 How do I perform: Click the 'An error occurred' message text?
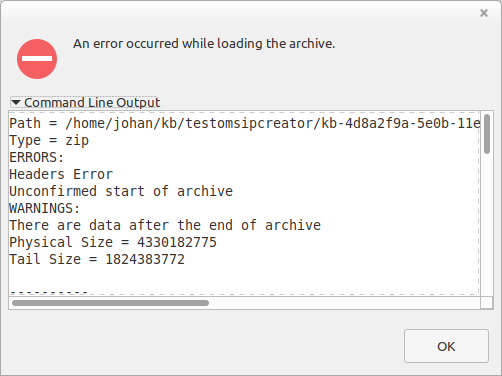[x=204, y=44]
